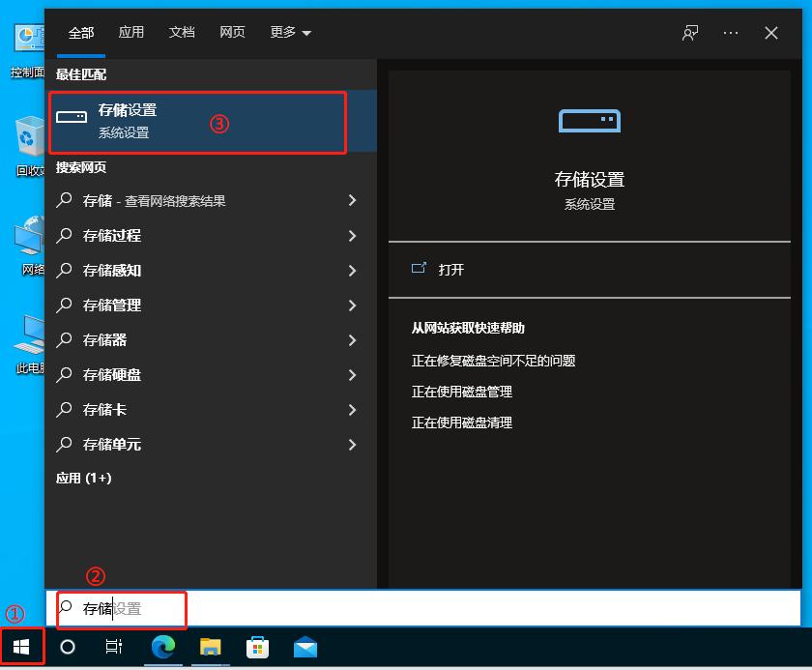
Task: Switch to the 应用 tab
Action: (x=131, y=32)
